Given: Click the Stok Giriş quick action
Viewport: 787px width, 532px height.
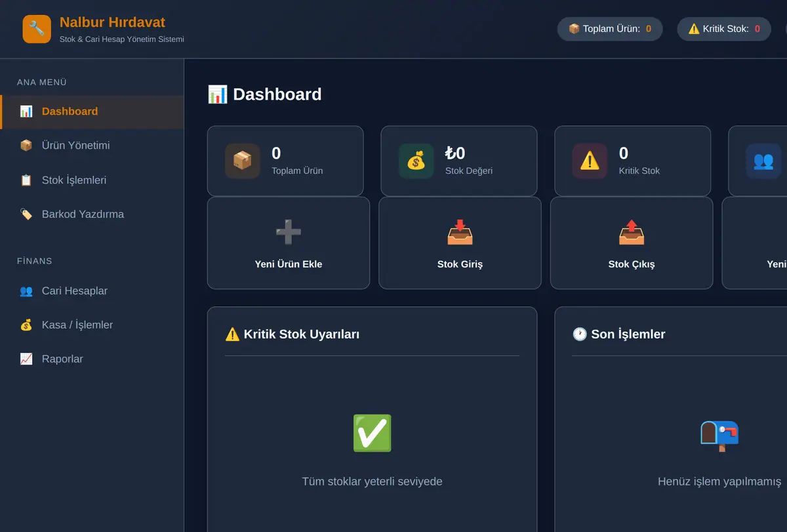Looking at the screenshot, I should [460, 243].
